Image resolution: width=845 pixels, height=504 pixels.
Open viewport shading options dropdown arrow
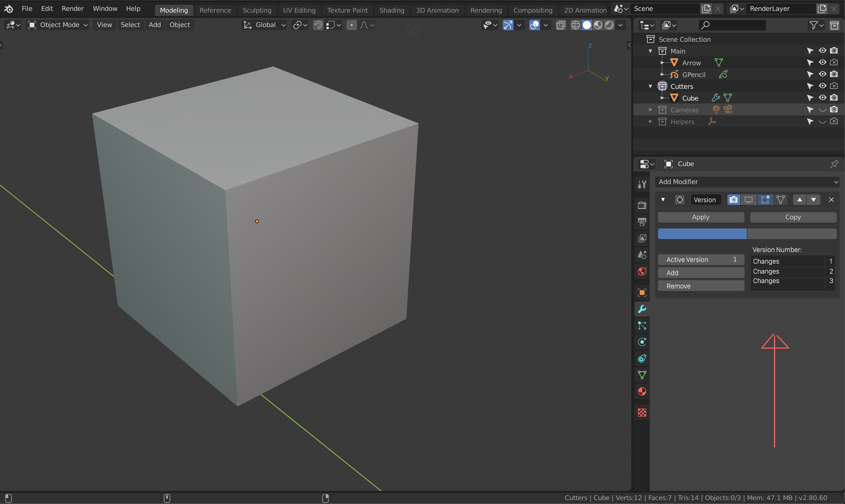tap(620, 25)
